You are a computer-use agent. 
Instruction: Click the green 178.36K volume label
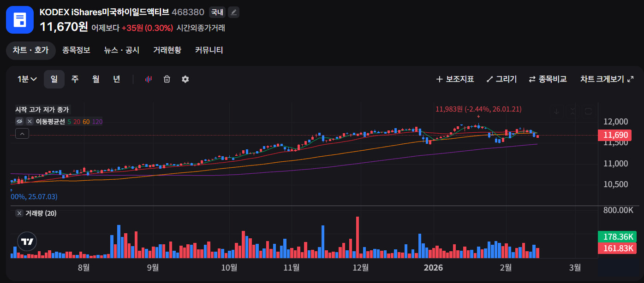tap(617, 237)
